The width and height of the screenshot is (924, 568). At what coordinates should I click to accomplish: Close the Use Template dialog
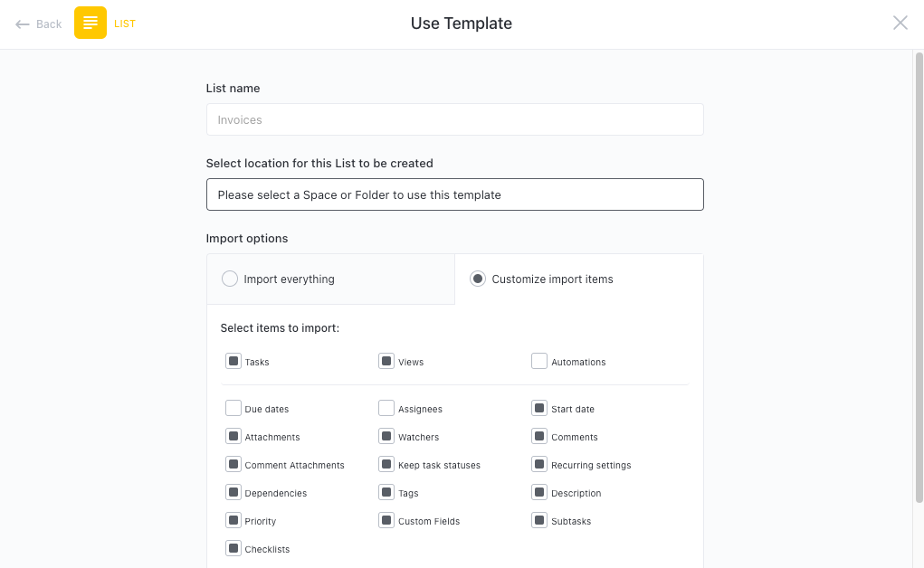pos(900,23)
